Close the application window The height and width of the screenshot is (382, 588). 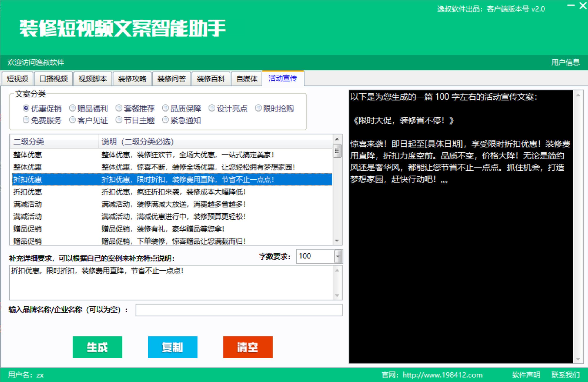583,5
